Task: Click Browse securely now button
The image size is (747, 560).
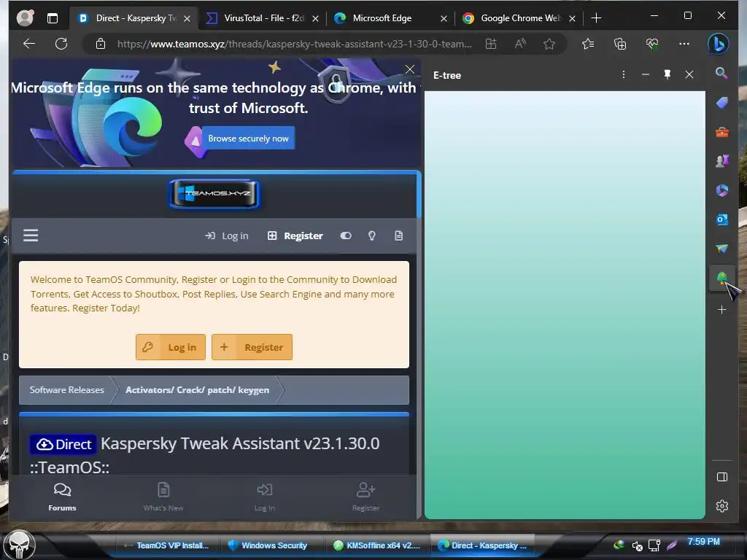Action: pos(248,138)
